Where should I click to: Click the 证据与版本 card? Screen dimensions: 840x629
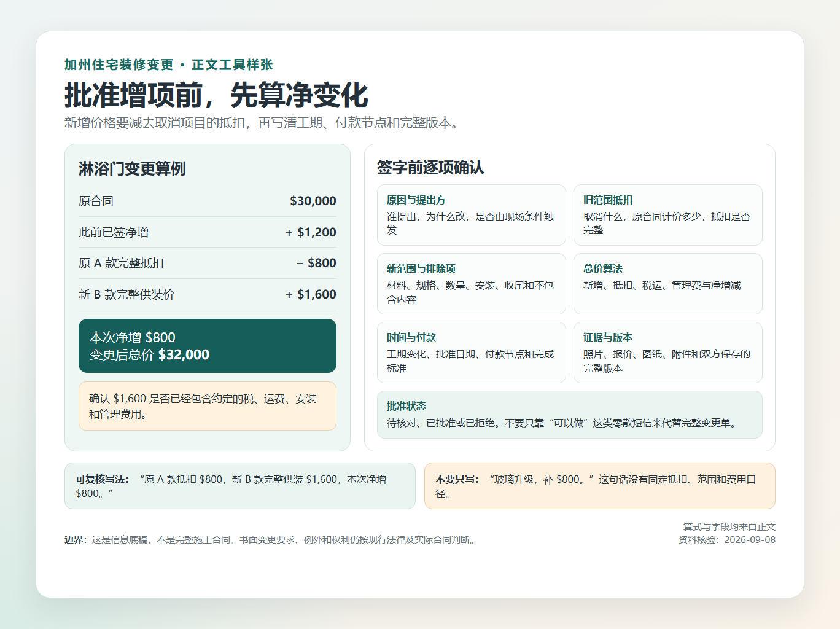point(668,353)
